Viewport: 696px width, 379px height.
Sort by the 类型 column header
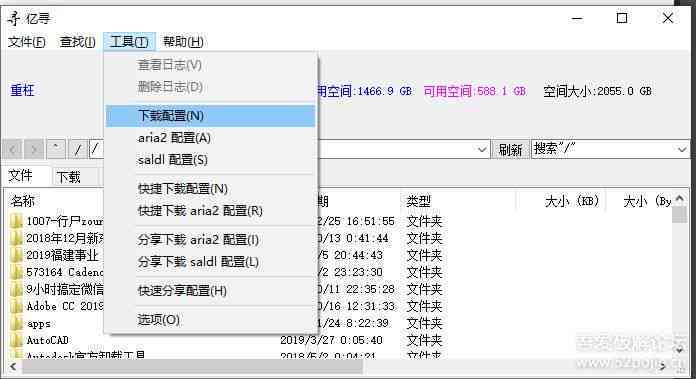(419, 201)
